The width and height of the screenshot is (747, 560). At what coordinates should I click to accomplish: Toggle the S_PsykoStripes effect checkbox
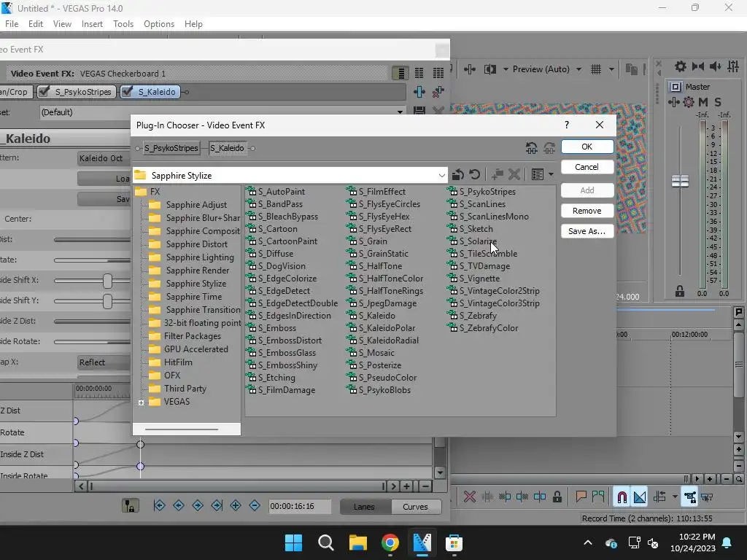point(44,91)
